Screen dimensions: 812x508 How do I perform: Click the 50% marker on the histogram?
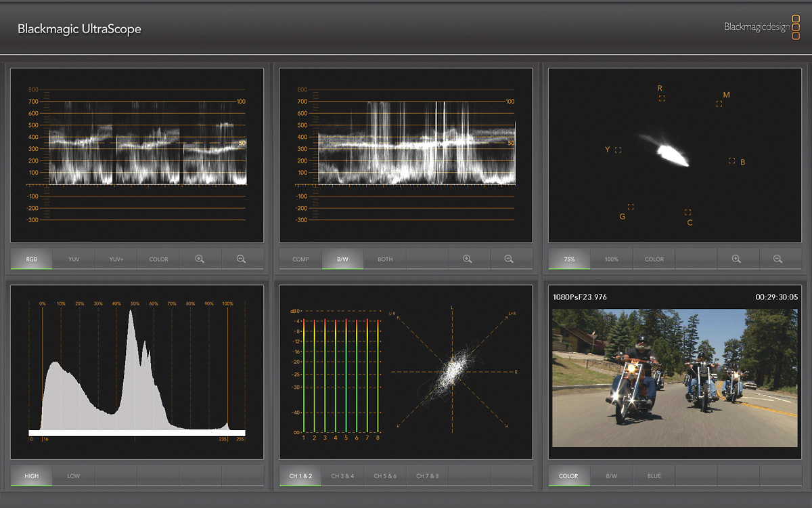135,303
